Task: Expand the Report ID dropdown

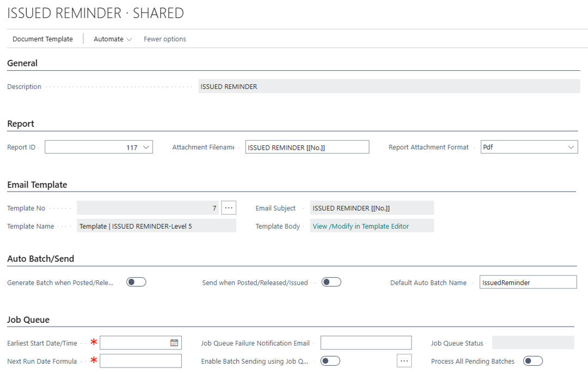Action: (146, 148)
